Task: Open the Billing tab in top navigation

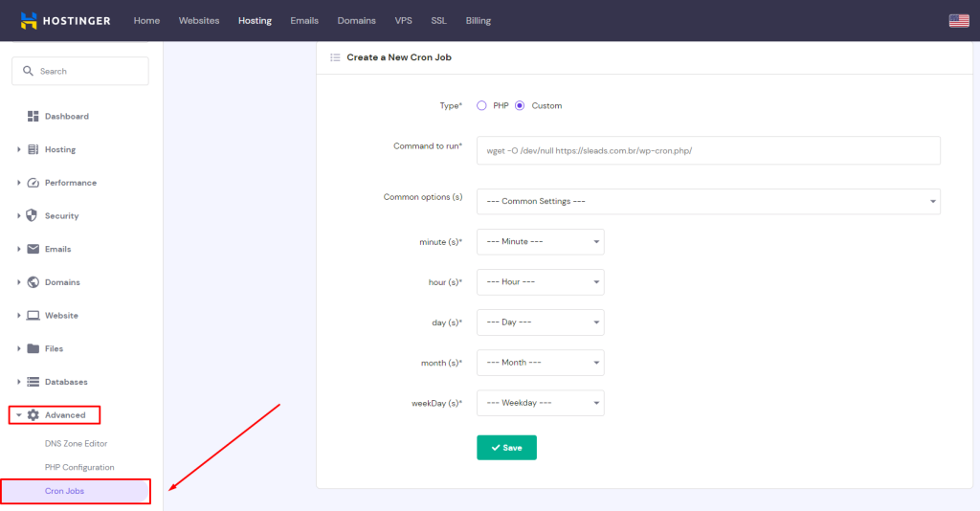Action: [x=478, y=20]
